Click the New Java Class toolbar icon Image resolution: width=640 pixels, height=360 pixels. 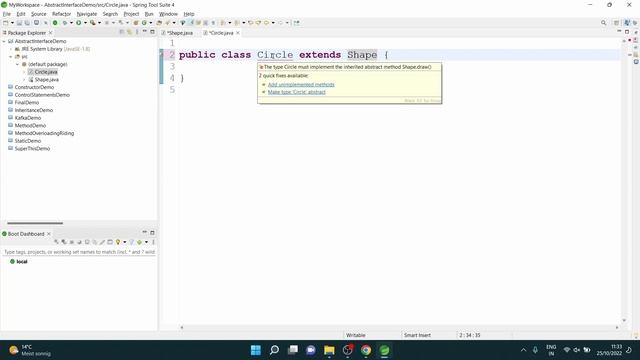pos(144,23)
